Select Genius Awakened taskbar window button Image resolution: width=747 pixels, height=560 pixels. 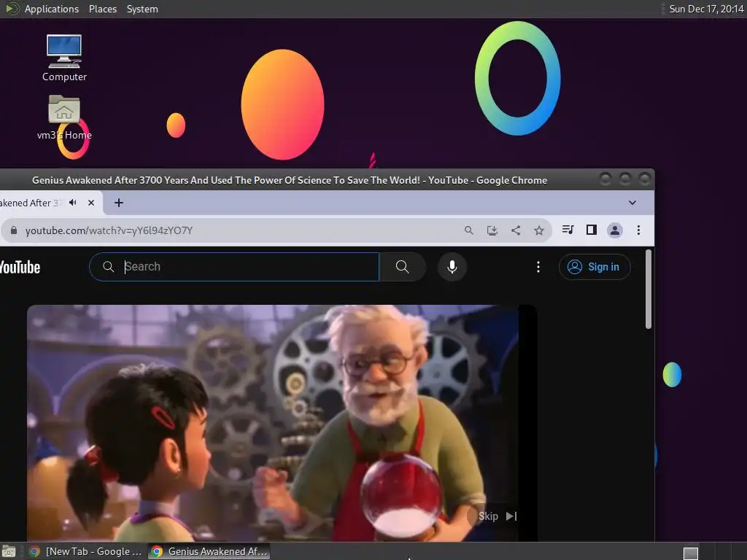(209, 551)
